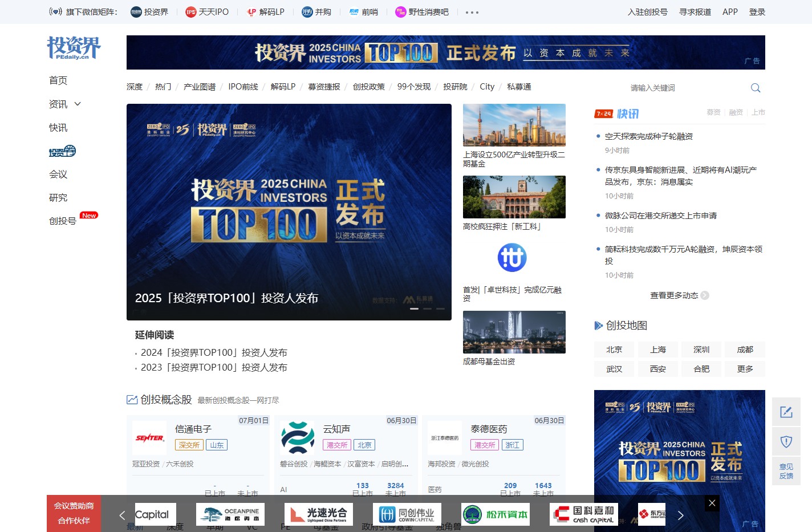Image resolution: width=812 pixels, height=532 pixels.
Task: Expand the 资讯 sidebar dropdown
Action: [x=78, y=104]
